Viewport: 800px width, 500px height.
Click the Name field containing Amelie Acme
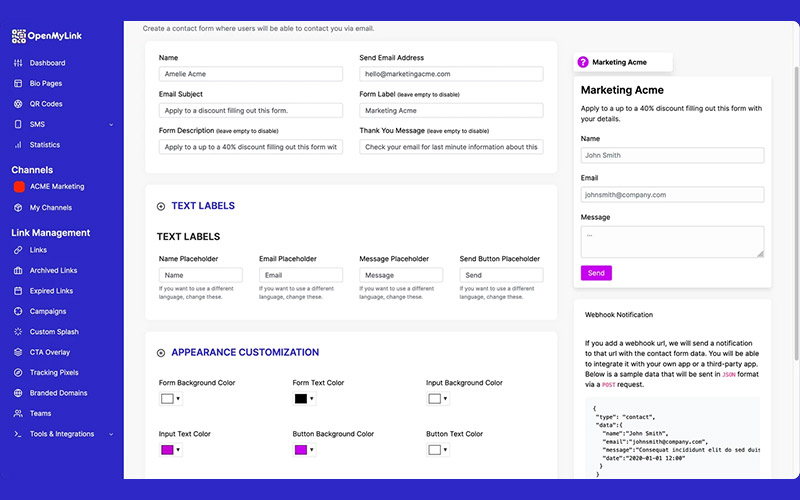point(251,74)
